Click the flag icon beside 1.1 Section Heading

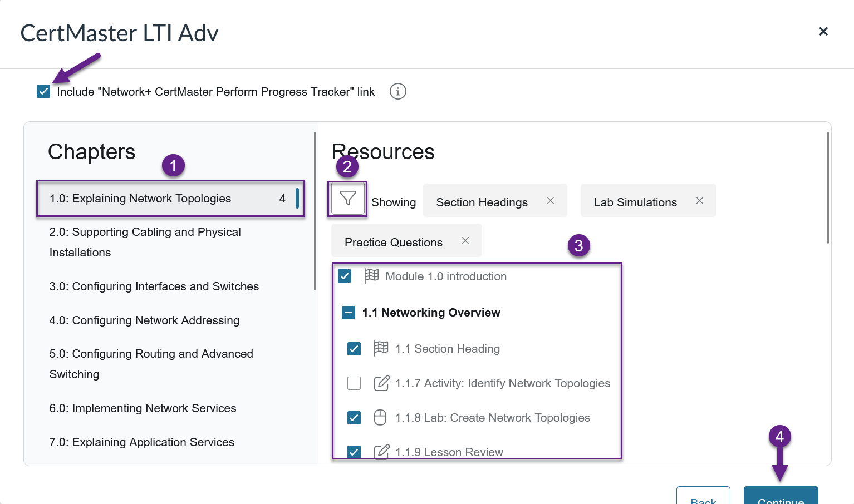point(381,348)
